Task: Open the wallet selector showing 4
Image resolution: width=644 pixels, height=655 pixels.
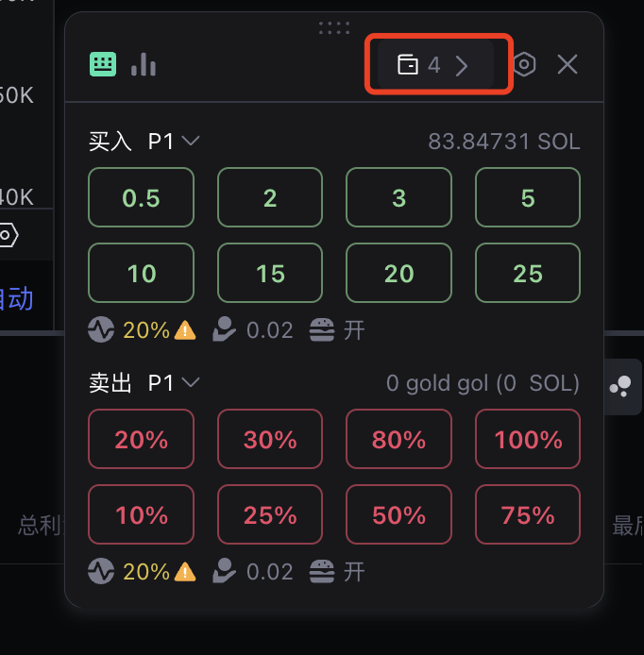Action: click(435, 64)
